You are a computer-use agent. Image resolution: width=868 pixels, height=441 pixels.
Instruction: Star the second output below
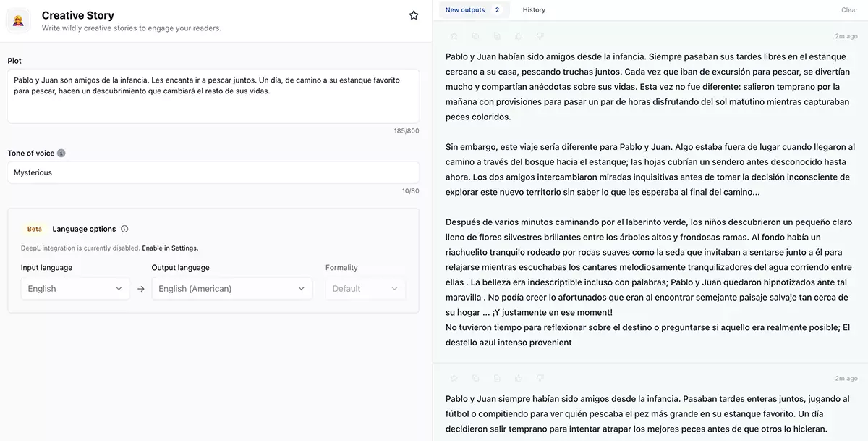tap(454, 377)
